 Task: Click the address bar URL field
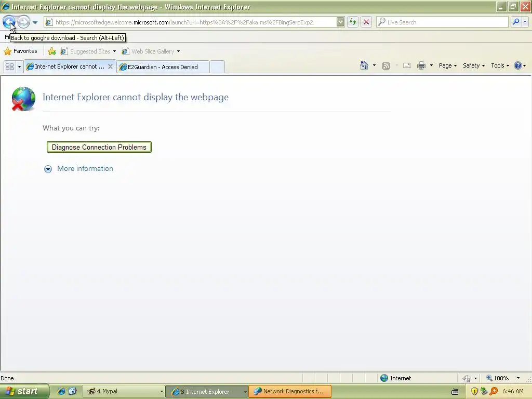[x=194, y=22]
